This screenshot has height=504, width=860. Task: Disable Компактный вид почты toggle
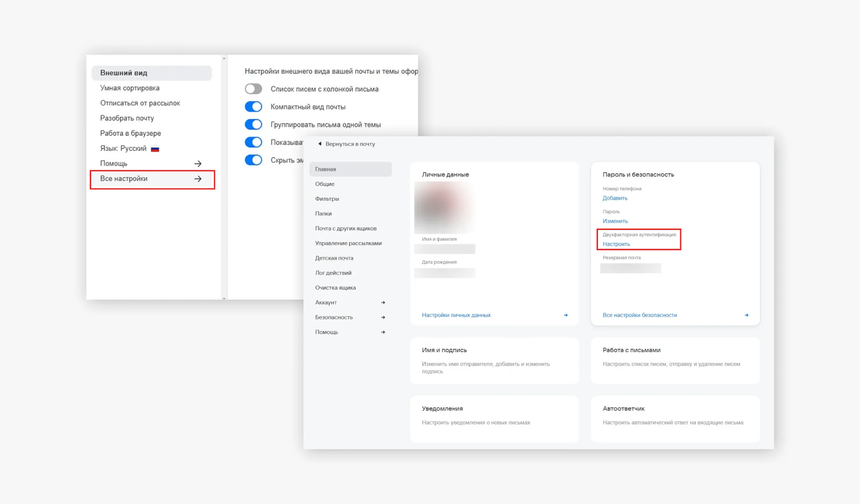[x=253, y=107]
